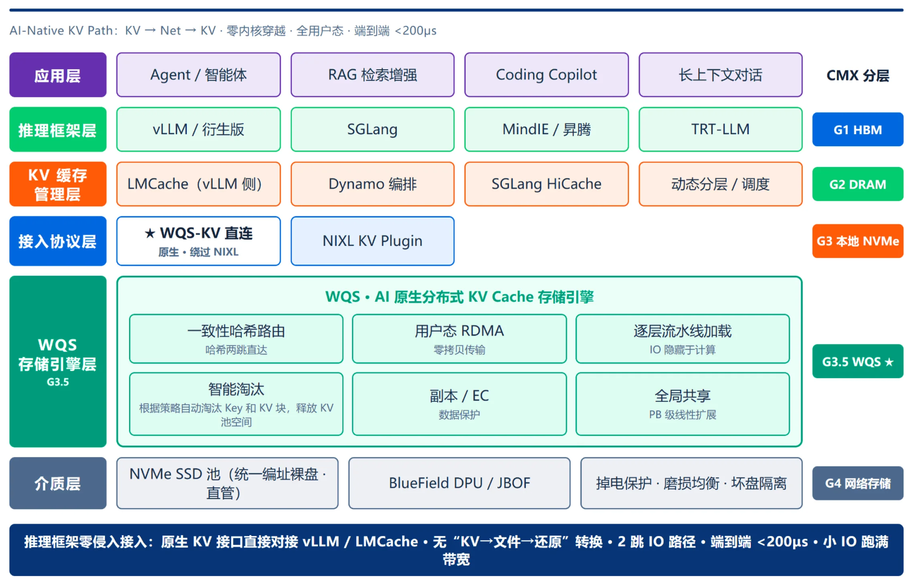
Task: Click the 介质层 label
Action: click(x=58, y=483)
